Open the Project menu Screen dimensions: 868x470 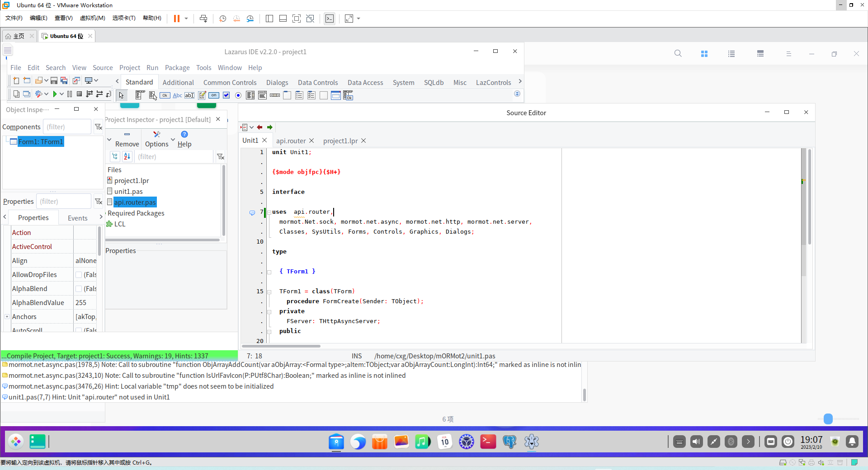(130, 67)
